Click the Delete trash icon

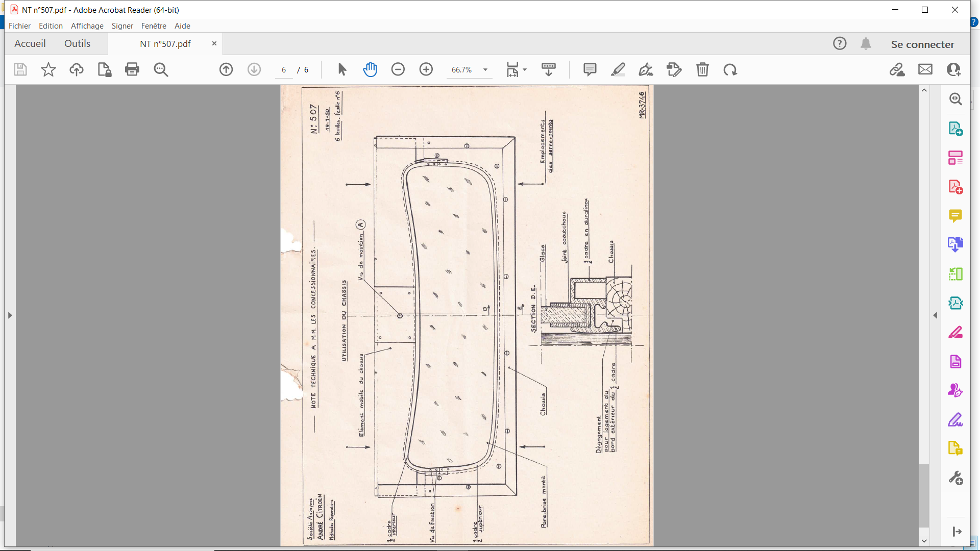pos(702,69)
